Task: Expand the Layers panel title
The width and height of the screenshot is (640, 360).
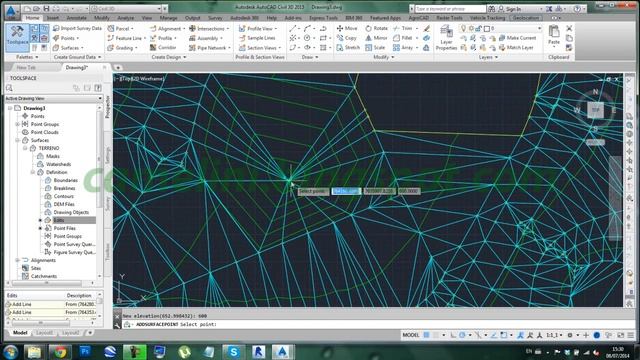Action: click(x=488, y=57)
